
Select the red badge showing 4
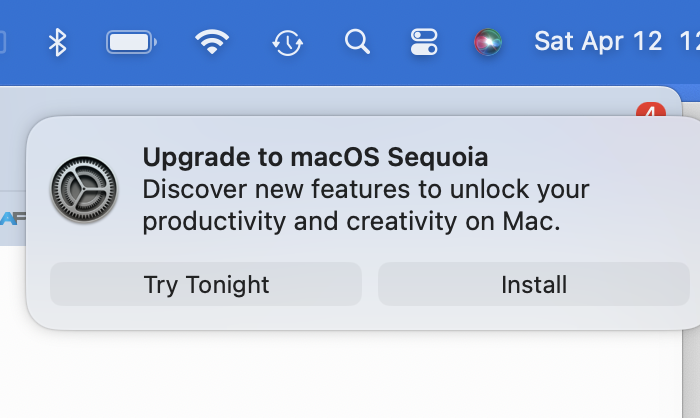[x=651, y=110]
